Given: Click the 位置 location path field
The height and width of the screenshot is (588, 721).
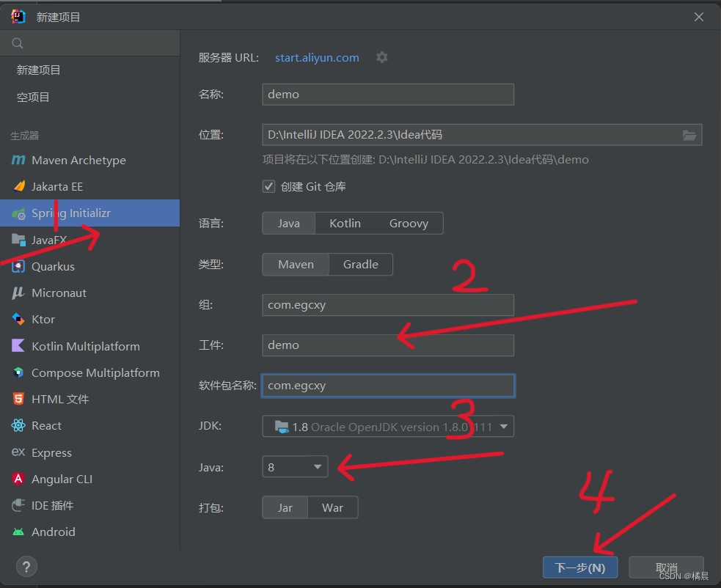Looking at the screenshot, I should coord(482,135).
